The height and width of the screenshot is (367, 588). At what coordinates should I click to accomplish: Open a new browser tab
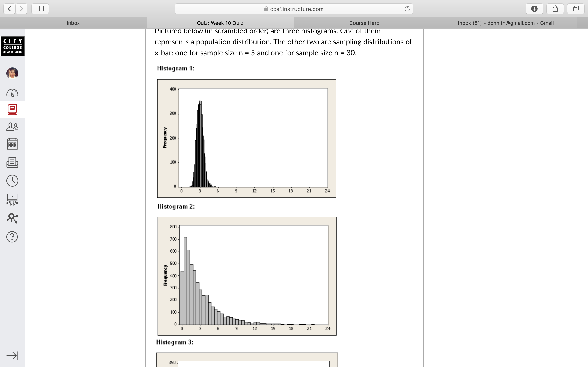(x=582, y=23)
